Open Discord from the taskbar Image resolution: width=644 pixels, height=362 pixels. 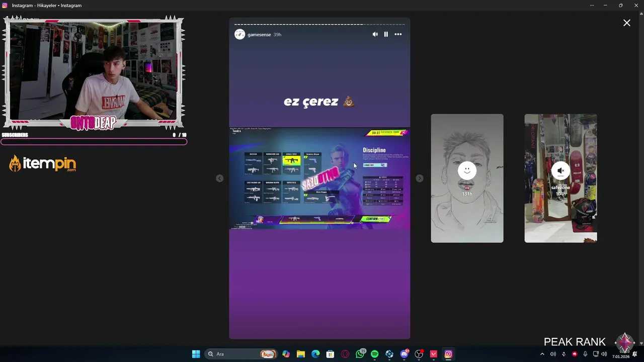(404, 354)
